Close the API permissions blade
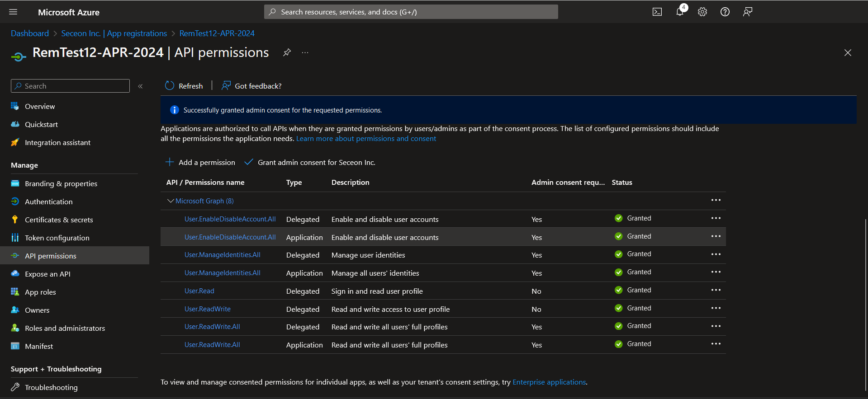This screenshot has width=868, height=399. (x=848, y=53)
